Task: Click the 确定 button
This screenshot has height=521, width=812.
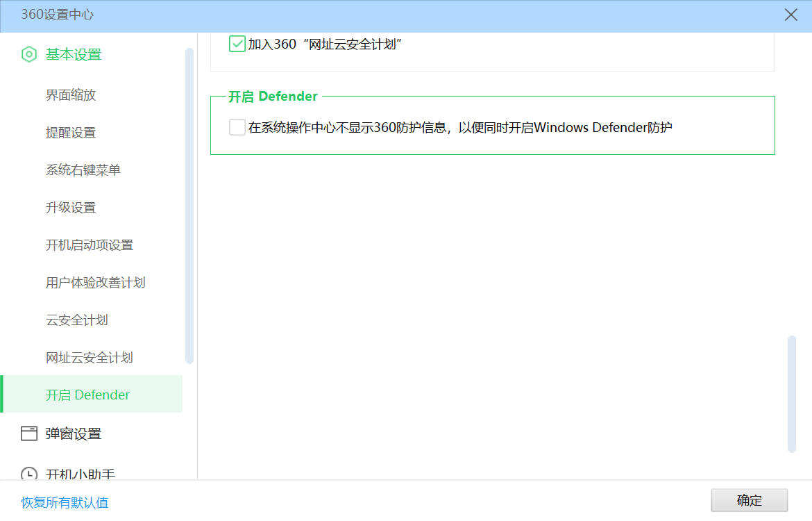Action: 750,500
